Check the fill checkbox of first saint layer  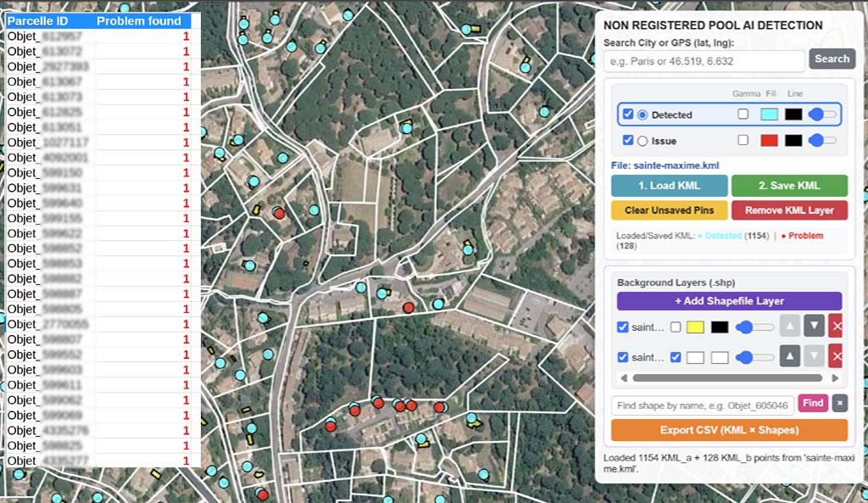[676, 327]
